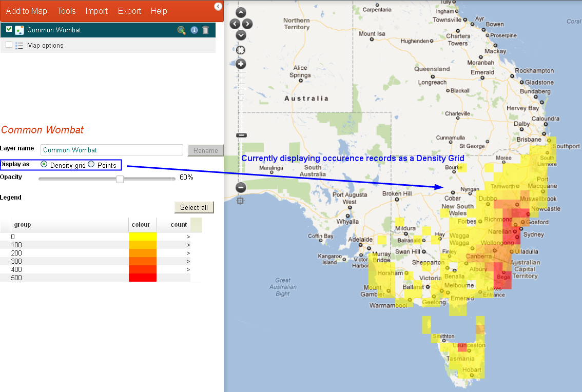Image resolution: width=582 pixels, height=392 pixels.
Task: Open Common Wombat layer info icon
Action: [194, 30]
